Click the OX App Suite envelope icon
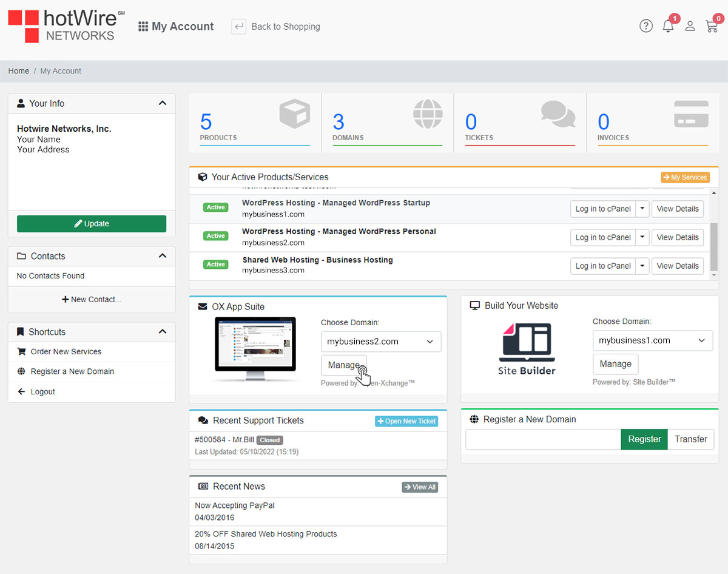Screen dimensions: 728x574 203,307
